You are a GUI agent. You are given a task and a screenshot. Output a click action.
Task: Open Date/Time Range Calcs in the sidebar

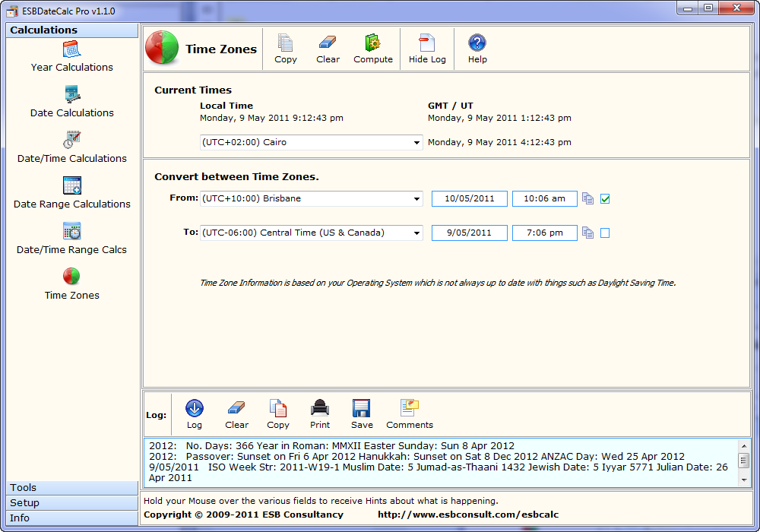[71, 239]
